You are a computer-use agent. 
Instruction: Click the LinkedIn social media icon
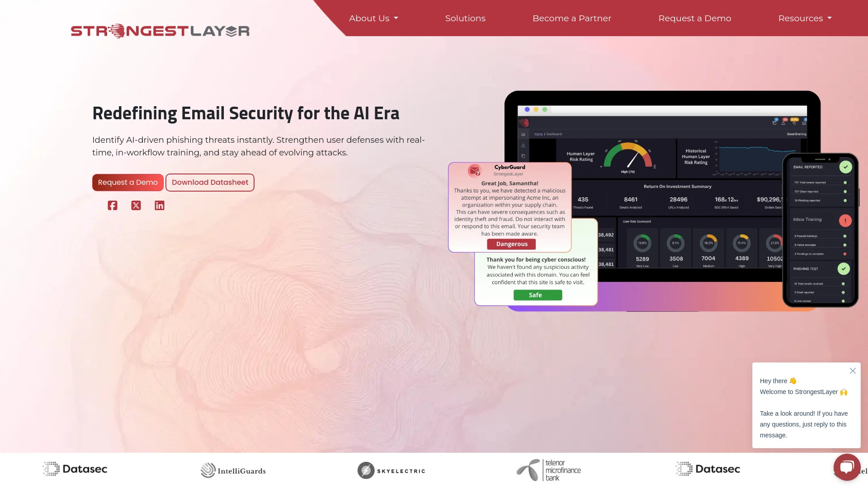pyautogui.click(x=159, y=205)
